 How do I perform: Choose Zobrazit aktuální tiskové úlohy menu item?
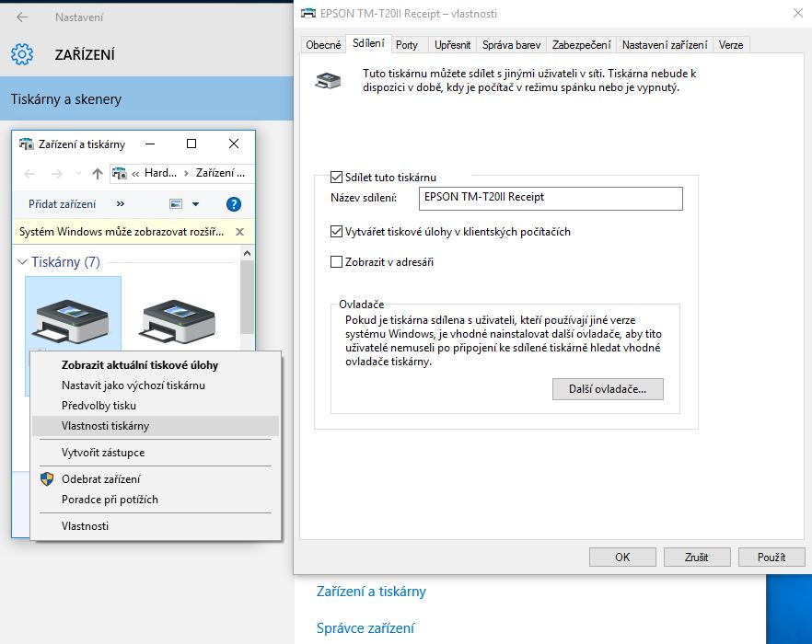(x=156, y=365)
